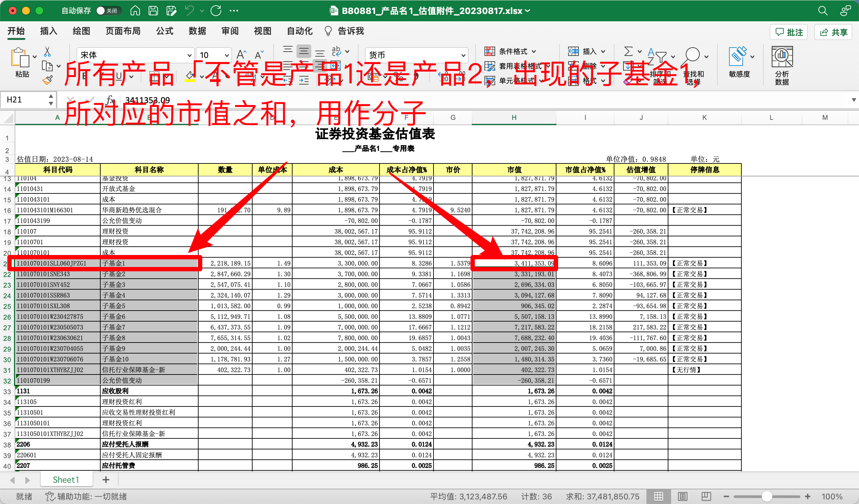Open the 开始 ribbon tab
Image resolution: width=859 pixels, height=504 pixels.
pyautogui.click(x=16, y=31)
